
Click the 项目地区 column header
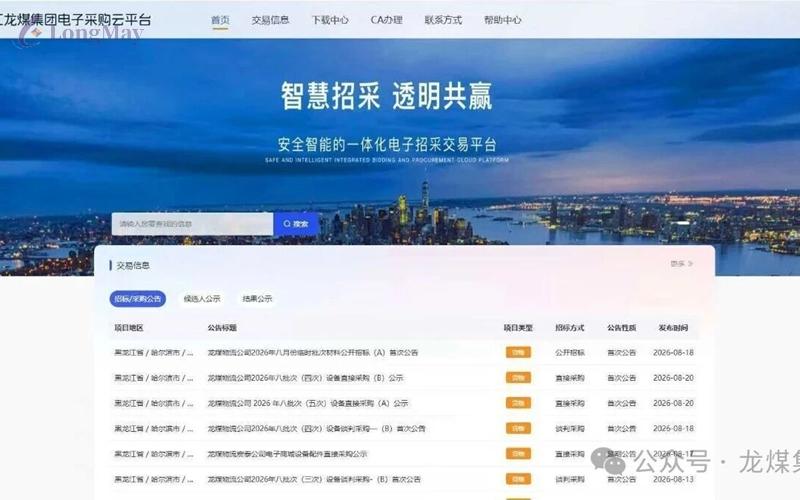click(x=129, y=328)
